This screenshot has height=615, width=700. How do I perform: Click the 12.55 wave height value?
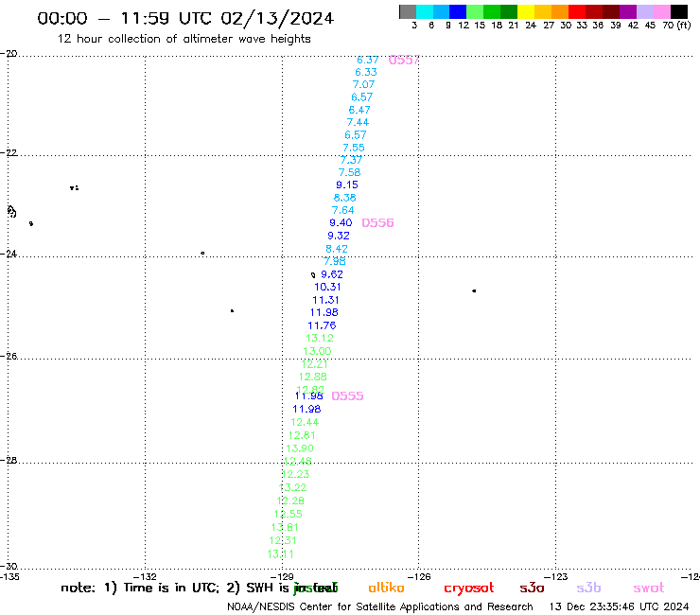click(288, 514)
